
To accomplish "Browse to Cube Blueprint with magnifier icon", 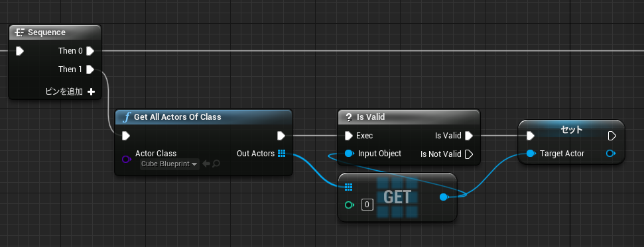I will (216, 164).
